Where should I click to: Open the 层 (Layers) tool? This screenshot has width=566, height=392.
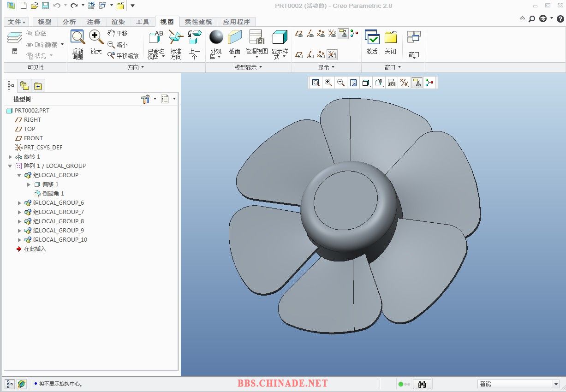(14, 44)
